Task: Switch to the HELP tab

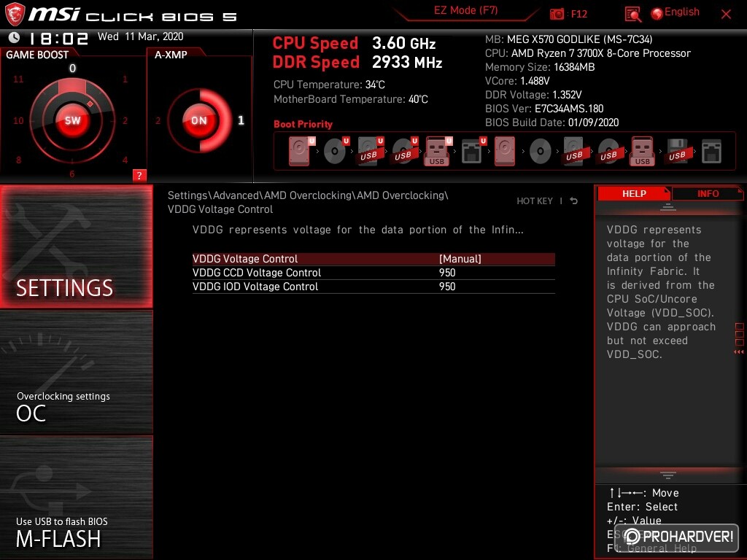Action: tap(634, 193)
